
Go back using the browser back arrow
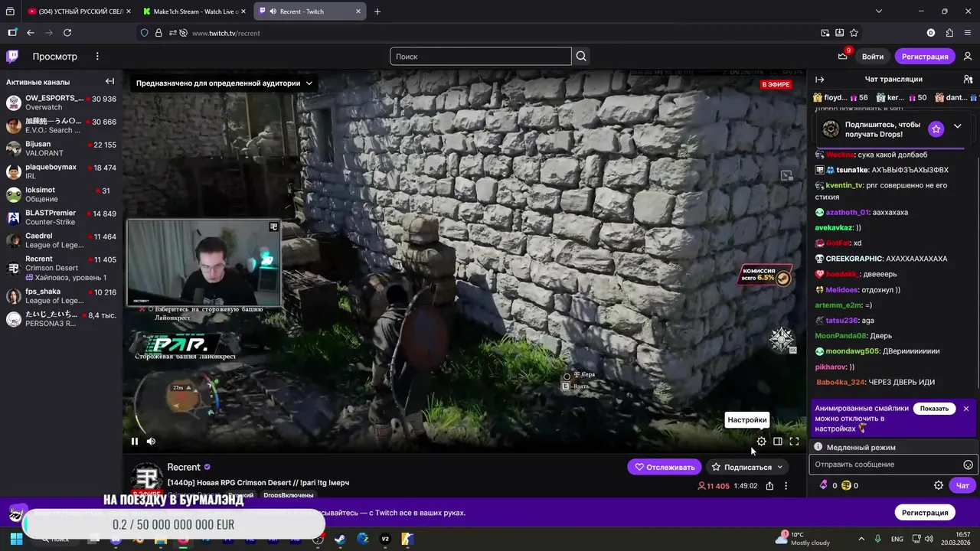point(31,33)
